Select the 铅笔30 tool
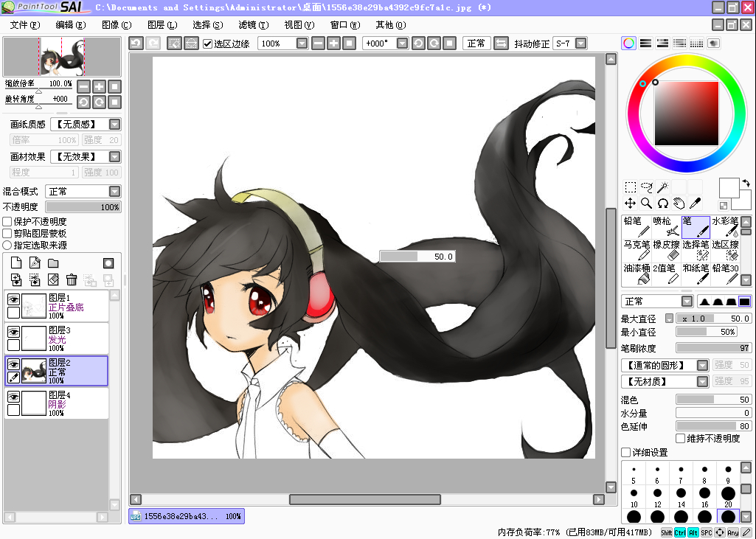The width and height of the screenshot is (756, 539). [x=725, y=274]
